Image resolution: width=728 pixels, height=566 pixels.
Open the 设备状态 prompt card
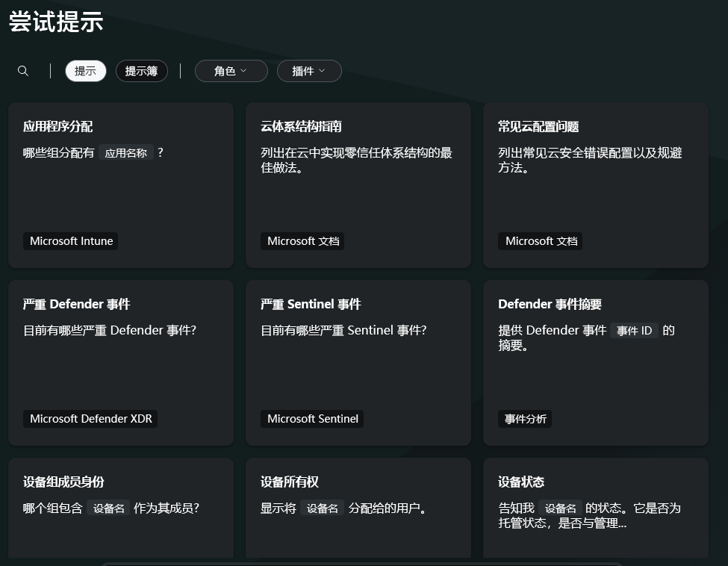pyautogui.click(x=596, y=508)
